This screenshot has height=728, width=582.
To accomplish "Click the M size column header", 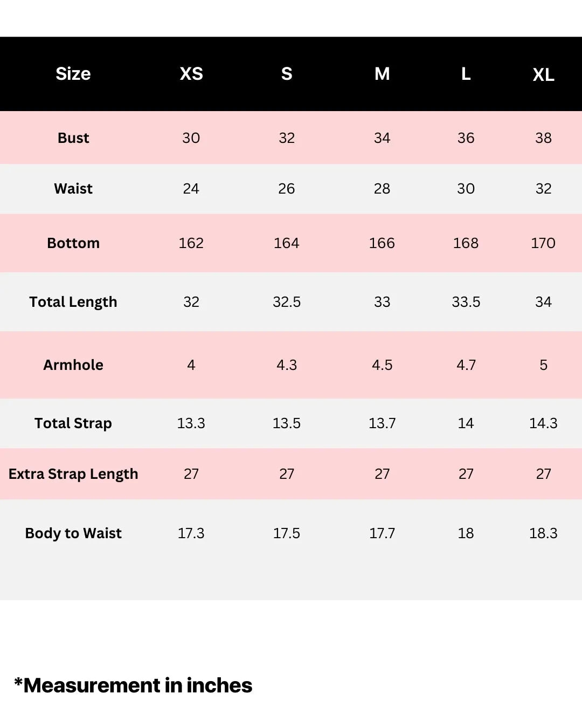I will (382, 74).
